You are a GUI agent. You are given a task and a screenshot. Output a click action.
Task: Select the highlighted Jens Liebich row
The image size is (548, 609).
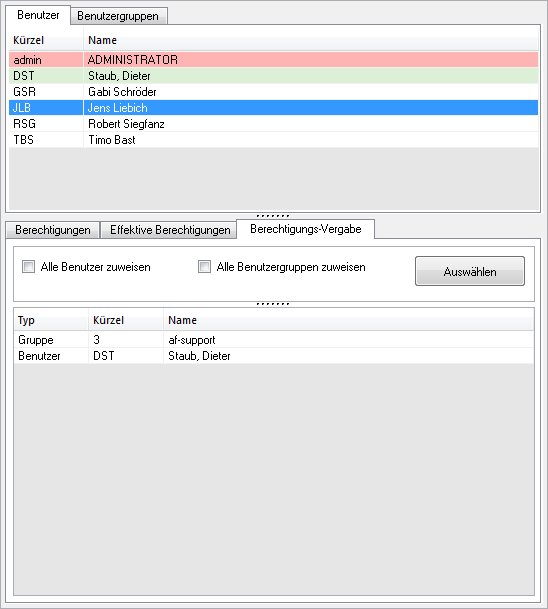click(273, 108)
